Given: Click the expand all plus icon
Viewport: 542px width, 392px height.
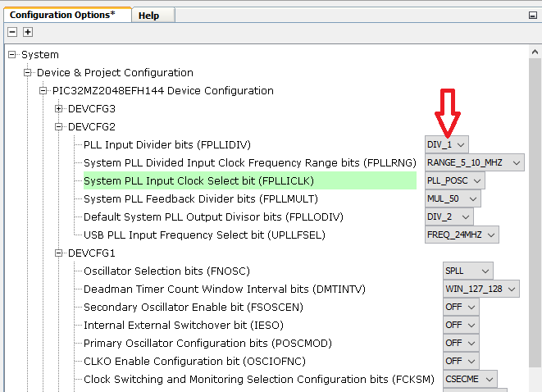Looking at the screenshot, I should pos(27,31).
